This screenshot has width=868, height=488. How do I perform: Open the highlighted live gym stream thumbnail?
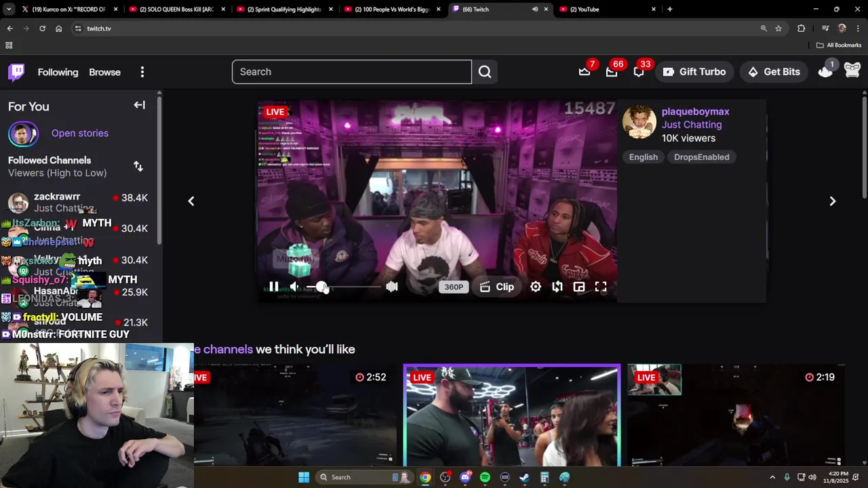[x=512, y=416]
